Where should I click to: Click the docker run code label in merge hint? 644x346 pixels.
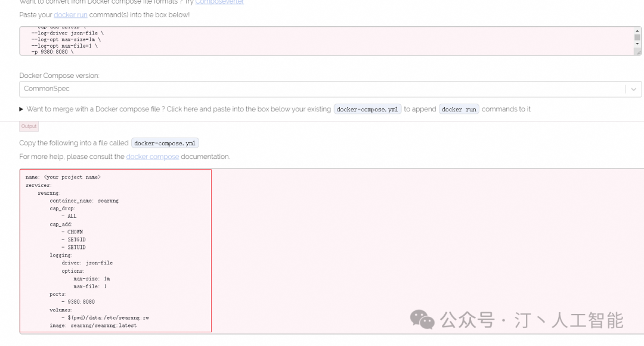[x=459, y=110]
